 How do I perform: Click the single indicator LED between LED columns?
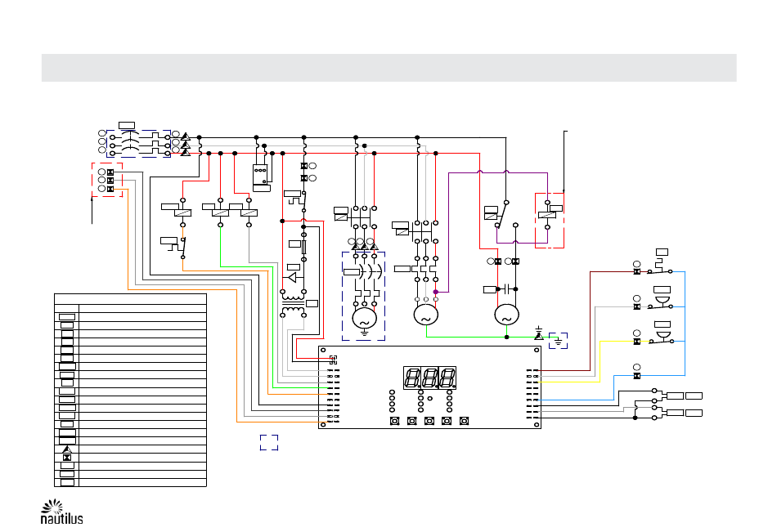pos(430,398)
